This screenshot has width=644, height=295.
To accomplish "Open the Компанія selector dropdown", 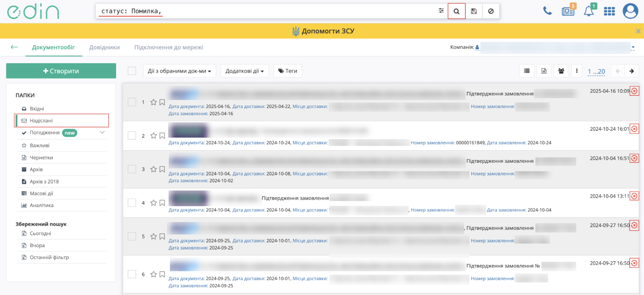I will tap(633, 48).
